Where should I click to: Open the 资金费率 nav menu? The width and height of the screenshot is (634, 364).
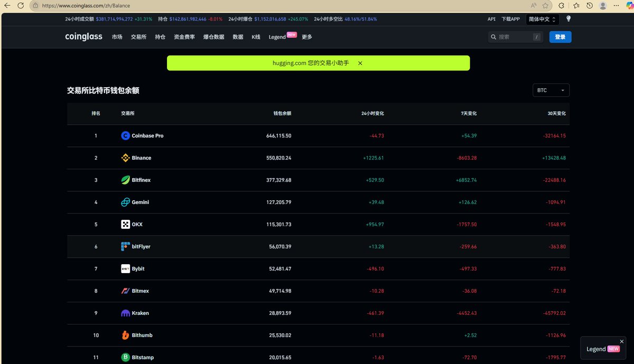[184, 37]
